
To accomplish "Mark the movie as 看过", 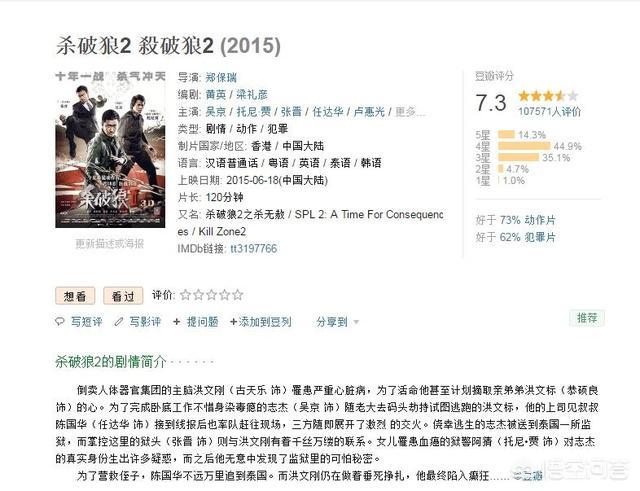I will pos(123,296).
